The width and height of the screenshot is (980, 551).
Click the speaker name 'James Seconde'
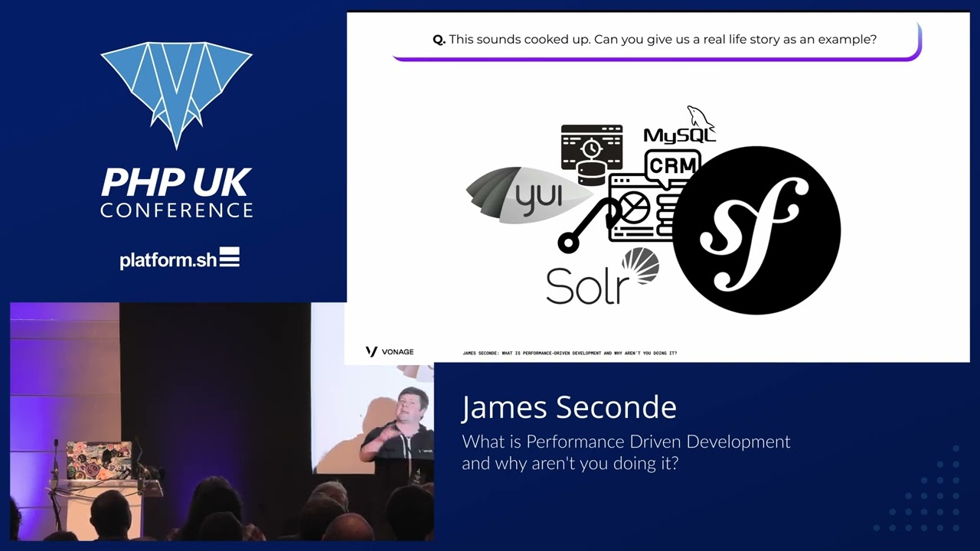coord(569,407)
